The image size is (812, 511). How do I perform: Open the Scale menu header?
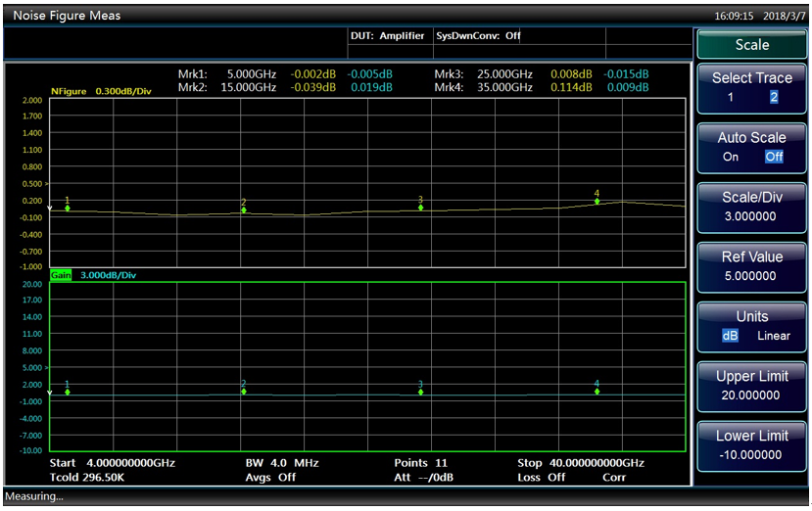point(751,45)
